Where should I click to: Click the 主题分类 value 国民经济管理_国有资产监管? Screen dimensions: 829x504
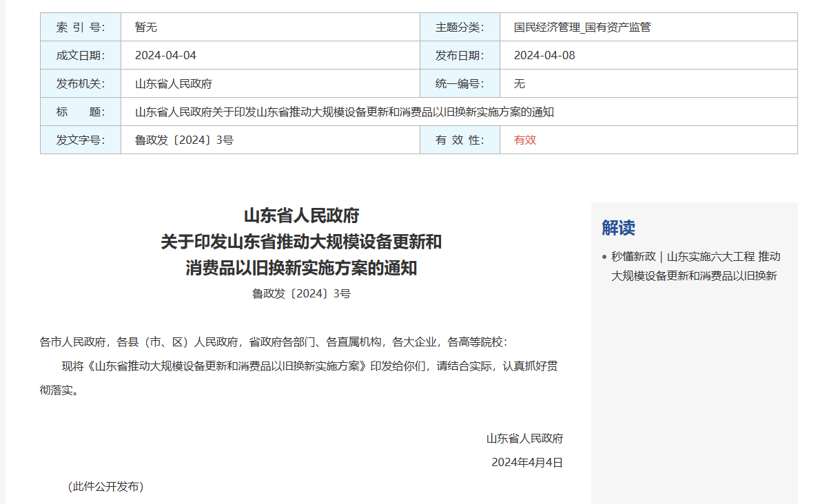[x=582, y=28]
